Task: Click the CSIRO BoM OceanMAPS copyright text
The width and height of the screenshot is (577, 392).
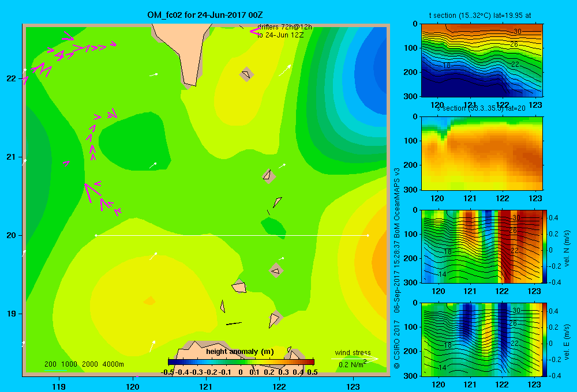Action: tap(397, 269)
